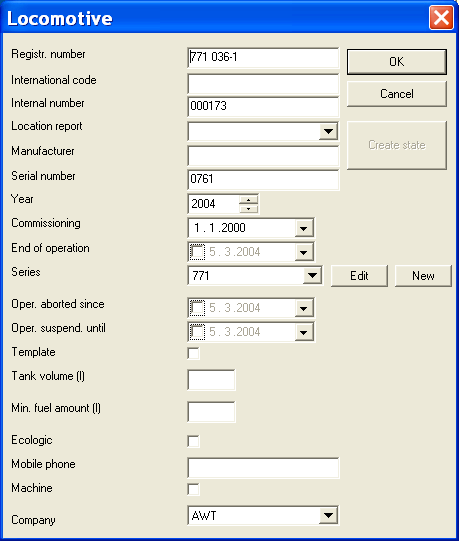This screenshot has width=459, height=541.
Task: Open End of operation date dropdown
Action: pos(303,252)
